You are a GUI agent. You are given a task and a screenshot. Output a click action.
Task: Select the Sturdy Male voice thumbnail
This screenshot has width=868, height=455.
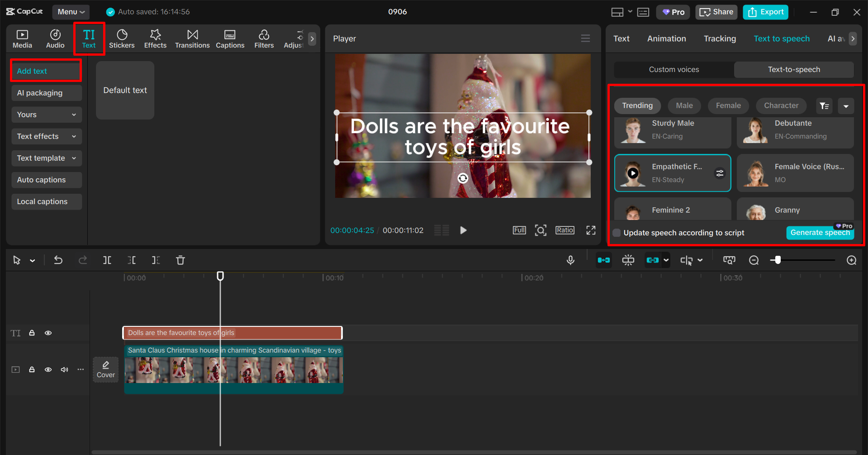[x=633, y=131]
